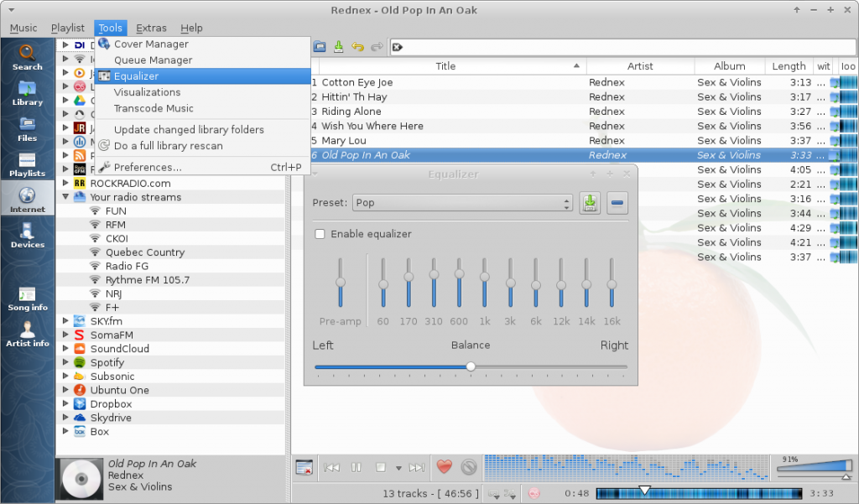Open the Files sidebar tab
The width and height of the screenshot is (859, 504).
(27, 129)
